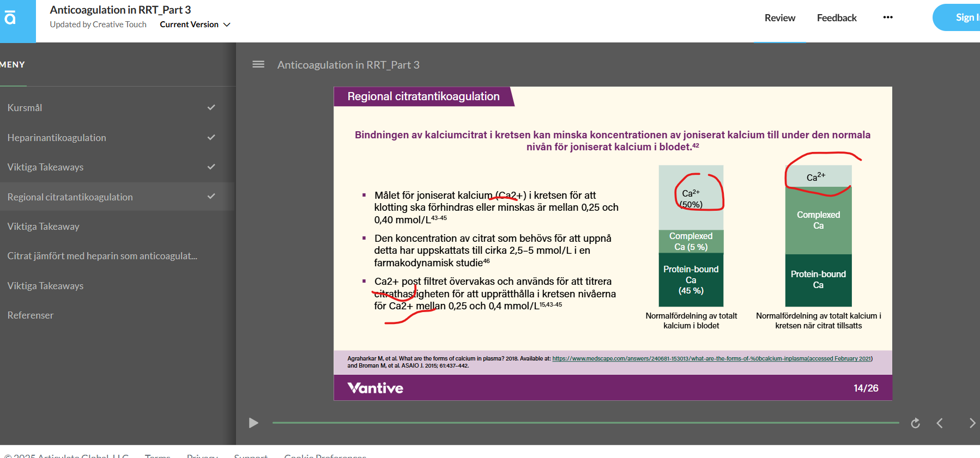Screen dimensions: 980x458
Task: Click checkmark beside Regional citratantikoagulation
Action: (x=211, y=196)
